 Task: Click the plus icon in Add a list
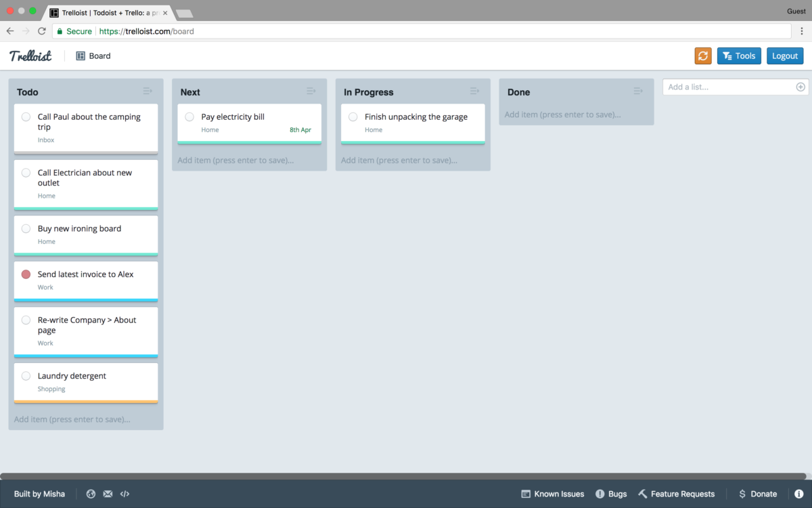(800, 87)
